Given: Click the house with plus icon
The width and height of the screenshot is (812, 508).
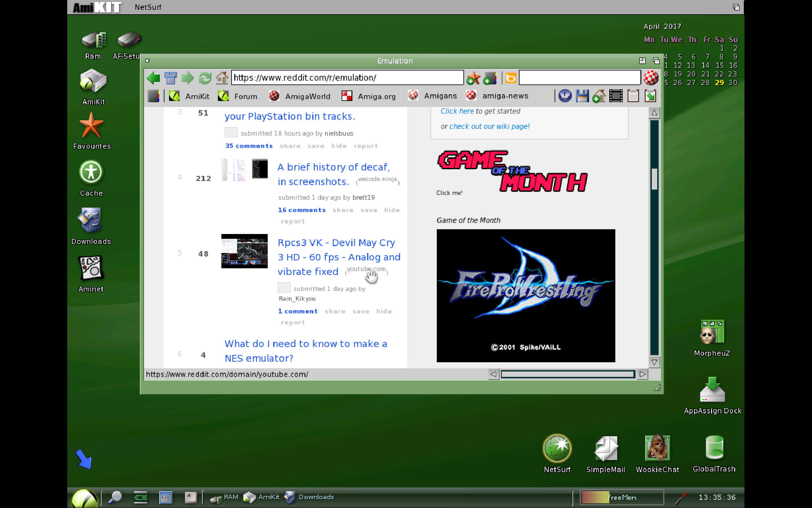Looking at the screenshot, I should (x=599, y=96).
